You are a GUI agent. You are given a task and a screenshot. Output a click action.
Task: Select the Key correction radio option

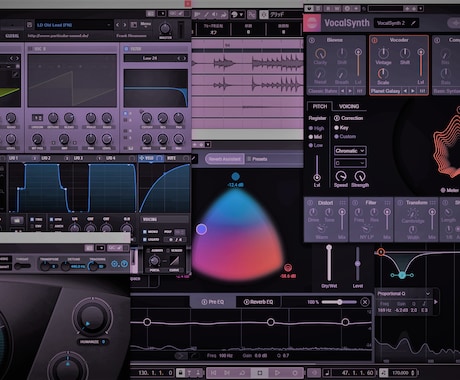(336, 128)
